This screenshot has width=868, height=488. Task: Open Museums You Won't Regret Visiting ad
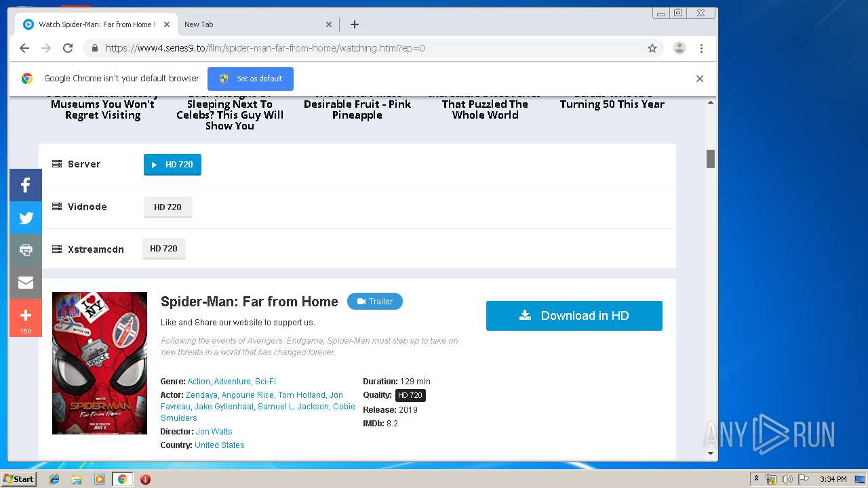103,109
